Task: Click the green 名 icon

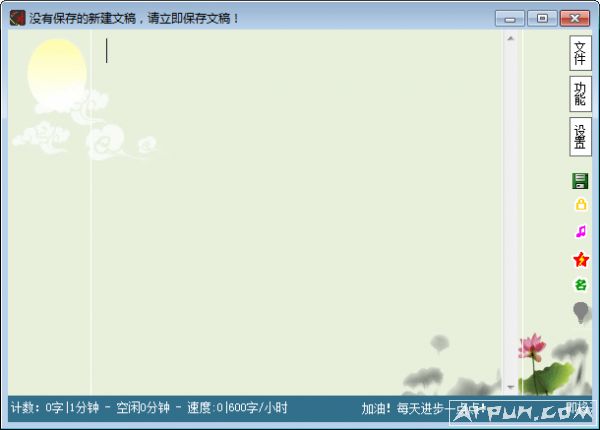Action: coord(580,285)
